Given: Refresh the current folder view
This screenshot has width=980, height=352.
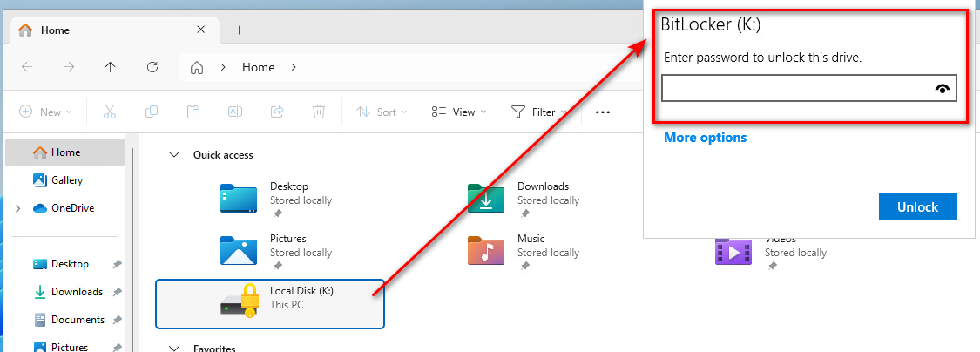Looking at the screenshot, I should (152, 67).
